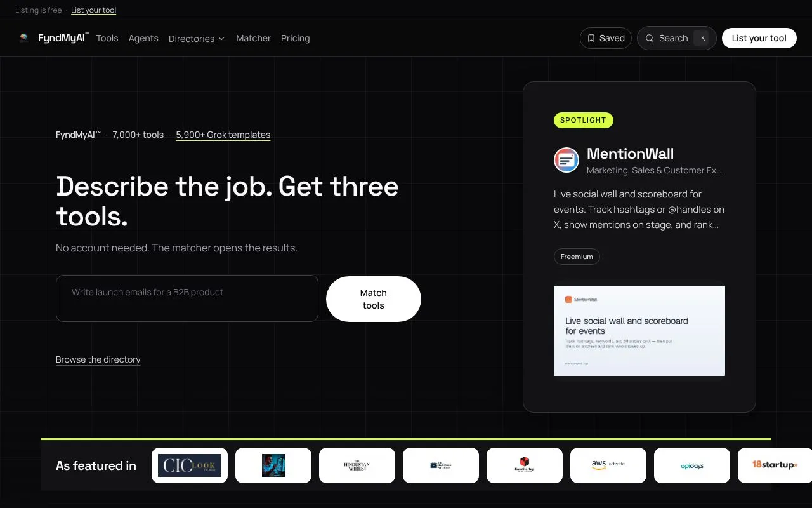Open the featured logo showing a person photo
812x508 pixels.
pos(273,465)
